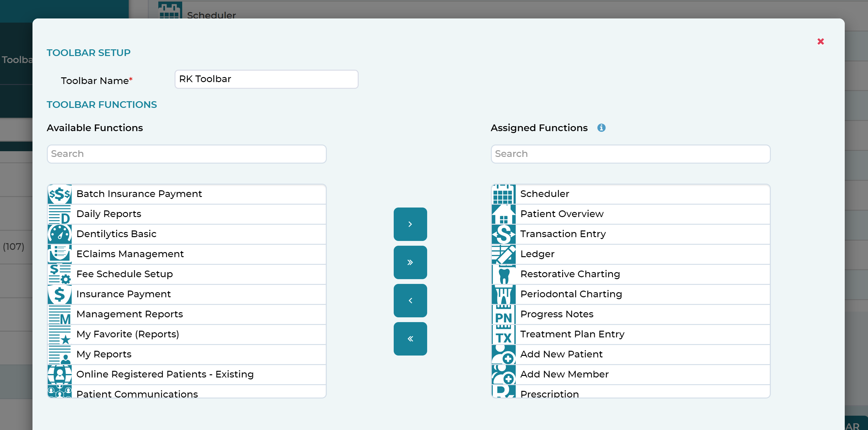This screenshot has width=868, height=430.
Task: Click the Patient Overview house icon
Action: (x=503, y=214)
